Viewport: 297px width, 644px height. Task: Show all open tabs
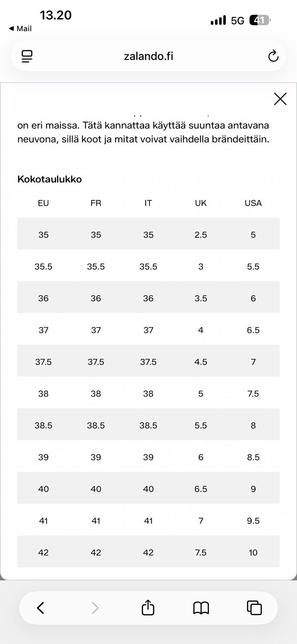pos(254,608)
